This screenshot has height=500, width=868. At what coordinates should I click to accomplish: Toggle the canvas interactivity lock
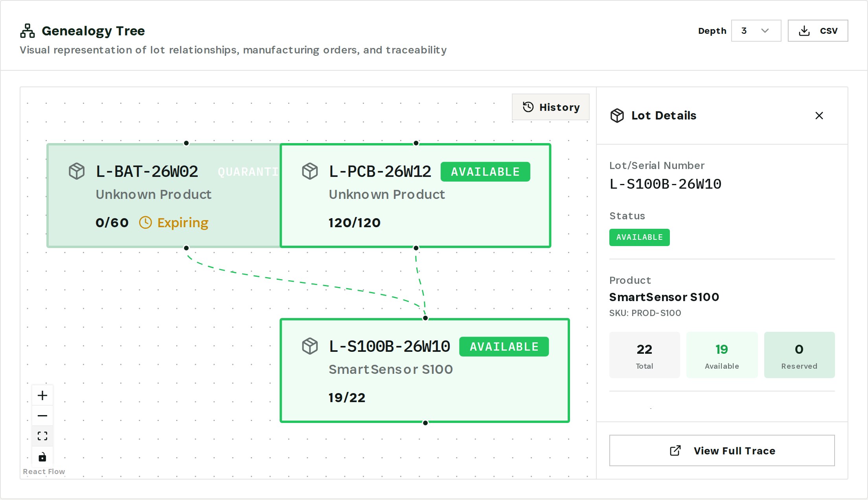(x=42, y=457)
